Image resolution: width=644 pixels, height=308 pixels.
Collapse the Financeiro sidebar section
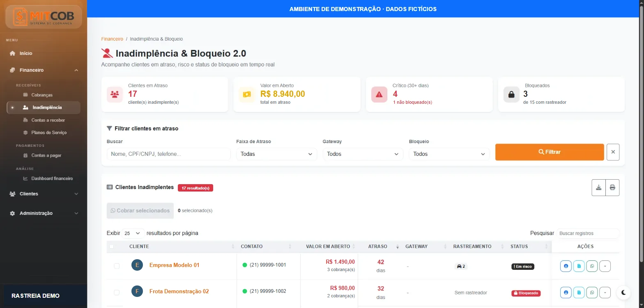(x=43, y=70)
